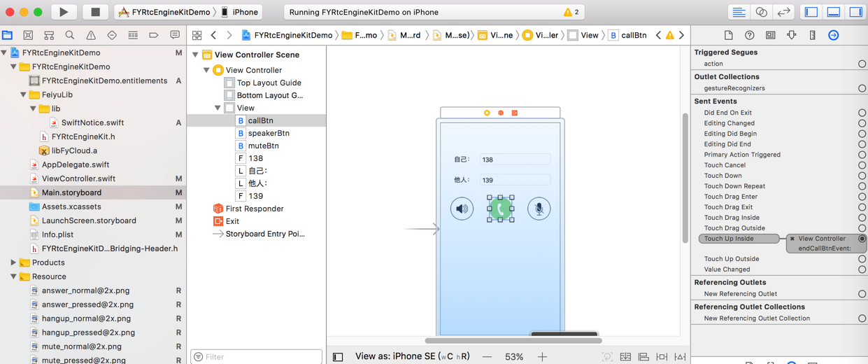Collapse the FeiyuLib folder

(23, 94)
